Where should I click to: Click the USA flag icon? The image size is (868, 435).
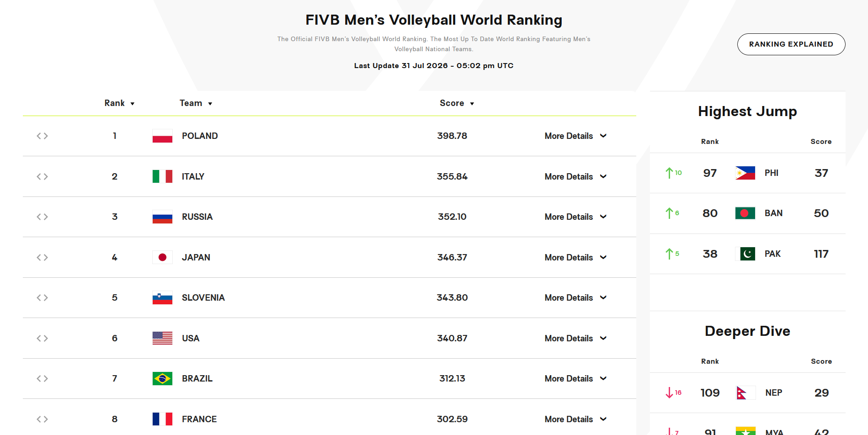click(162, 338)
